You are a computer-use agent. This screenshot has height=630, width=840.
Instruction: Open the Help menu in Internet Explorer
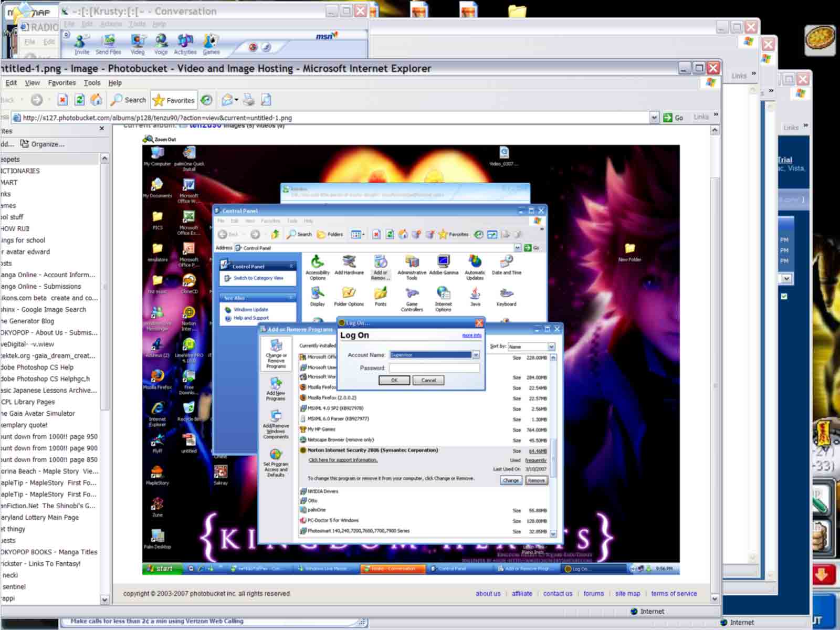pyautogui.click(x=115, y=83)
